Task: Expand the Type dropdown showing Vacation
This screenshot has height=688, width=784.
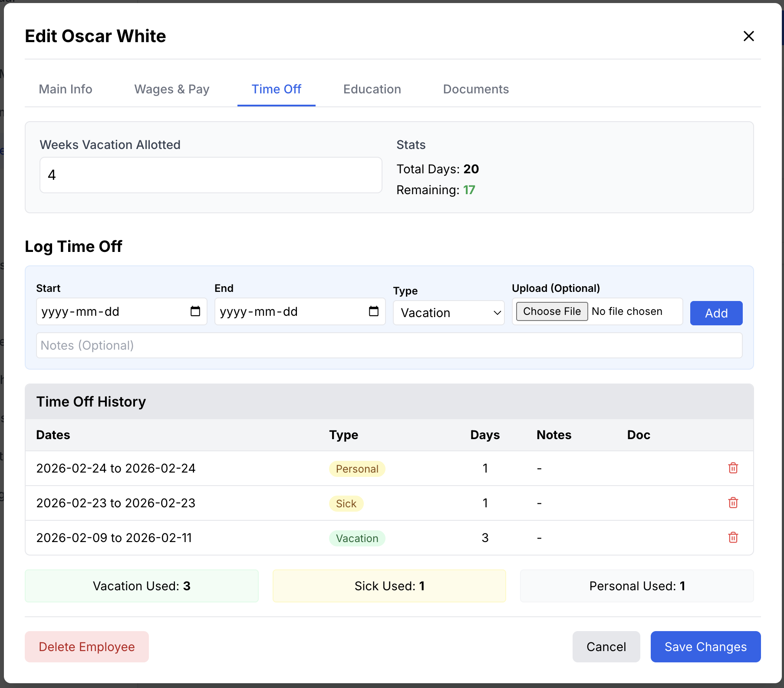Action: tap(449, 313)
